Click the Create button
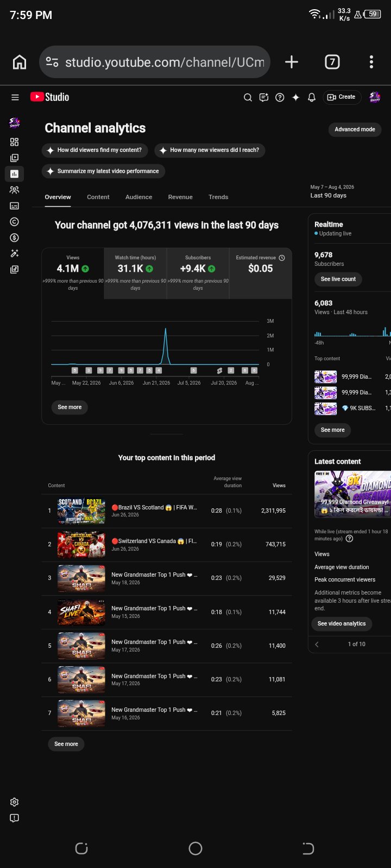This screenshot has width=391, height=868. (x=342, y=97)
